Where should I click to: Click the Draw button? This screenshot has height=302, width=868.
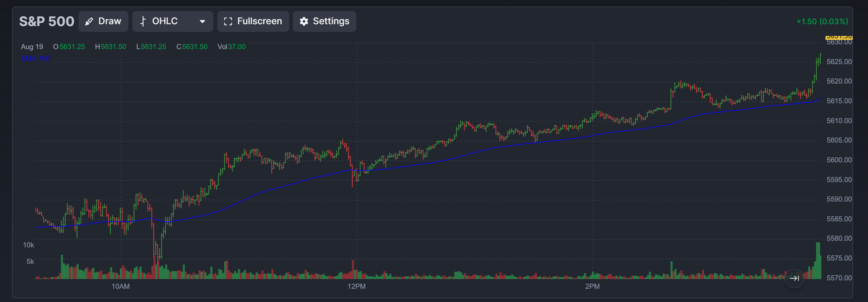point(103,21)
